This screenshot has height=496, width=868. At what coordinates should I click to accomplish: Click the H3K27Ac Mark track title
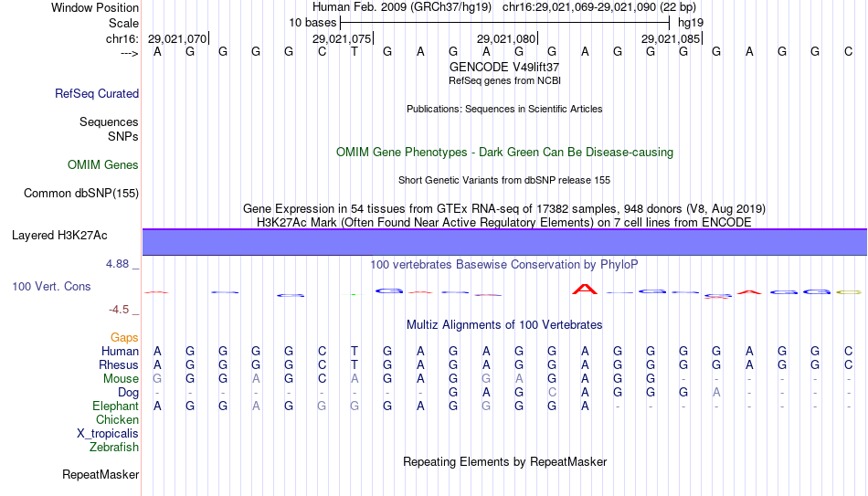504,223
